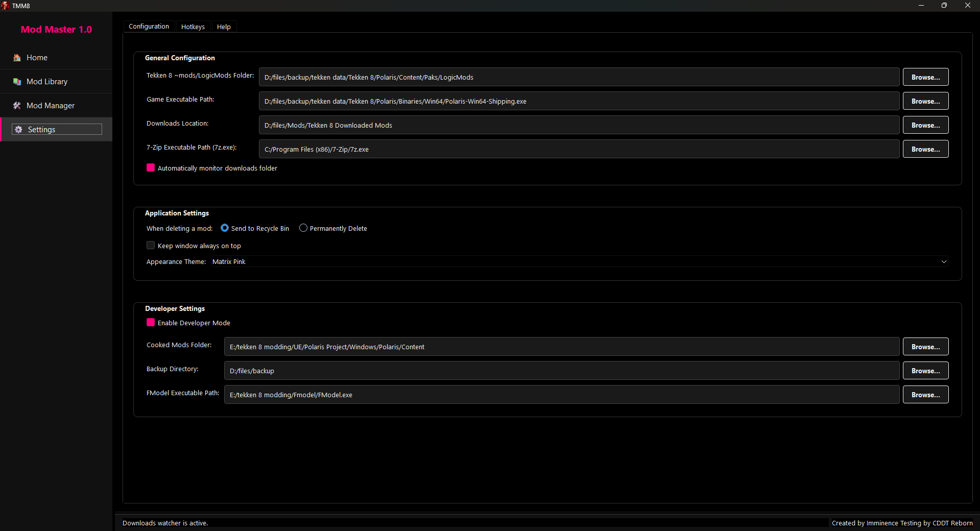Click the Settings gear icon
The width and height of the screenshot is (980, 531).
(x=18, y=129)
